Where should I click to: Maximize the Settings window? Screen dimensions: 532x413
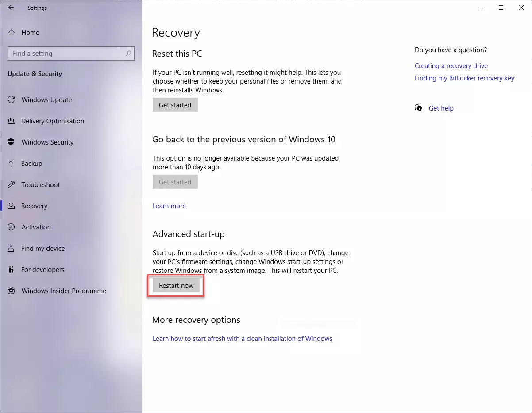point(501,8)
